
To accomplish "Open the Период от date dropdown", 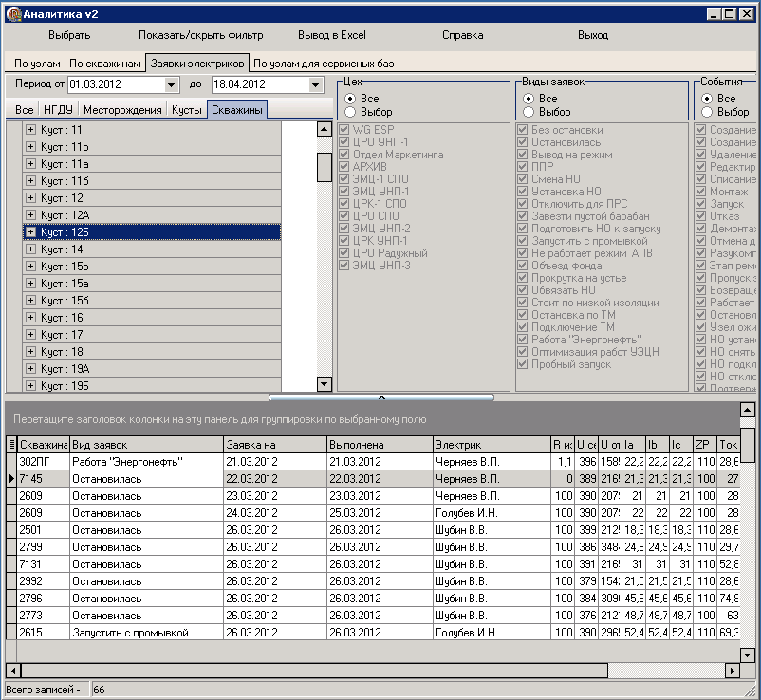I will click(171, 85).
